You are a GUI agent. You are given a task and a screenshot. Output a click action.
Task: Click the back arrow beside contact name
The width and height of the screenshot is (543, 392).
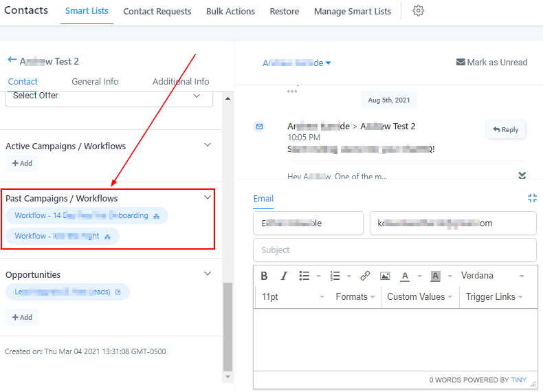click(12, 61)
